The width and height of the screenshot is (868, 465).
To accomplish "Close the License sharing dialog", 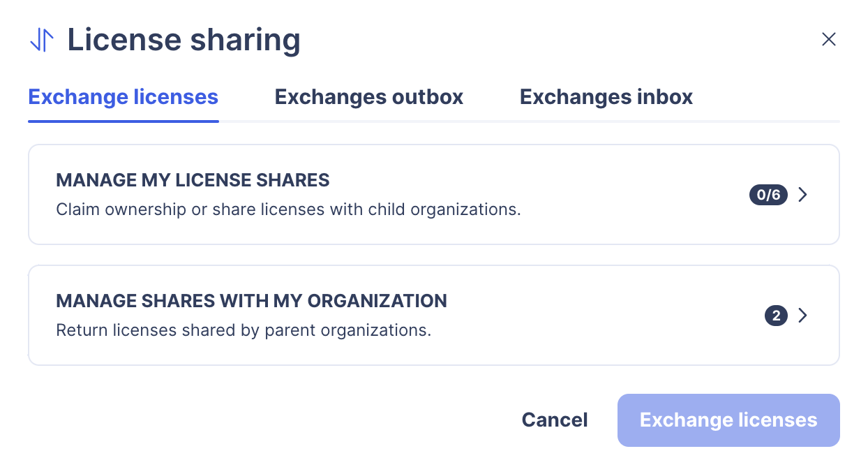I will [x=828, y=40].
